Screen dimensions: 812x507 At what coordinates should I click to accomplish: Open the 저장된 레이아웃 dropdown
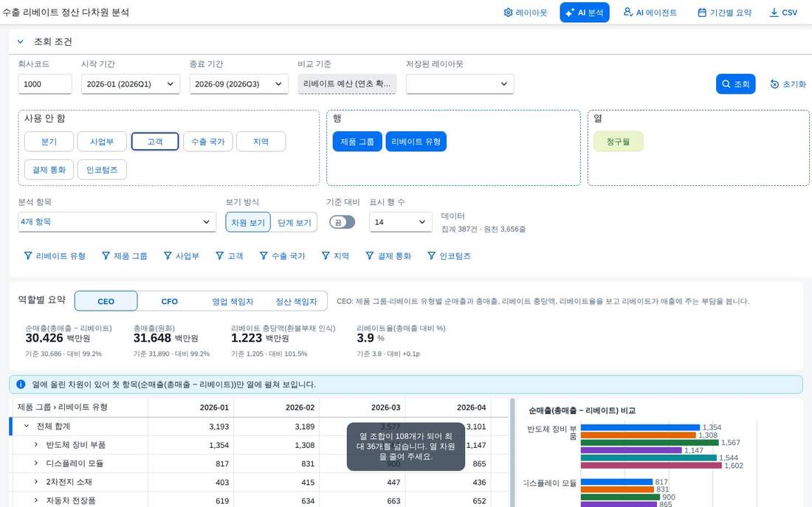[460, 84]
